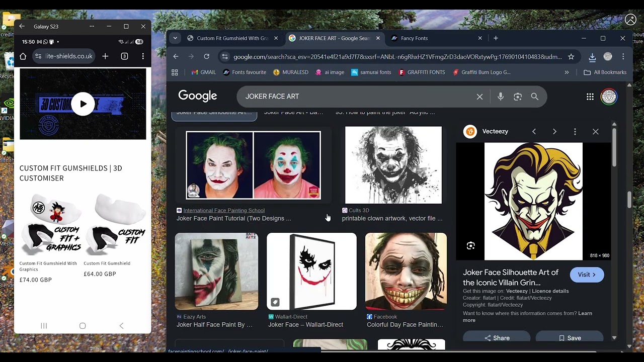The width and height of the screenshot is (644, 362).
Task: Open Google apps grid
Action: pos(590,97)
